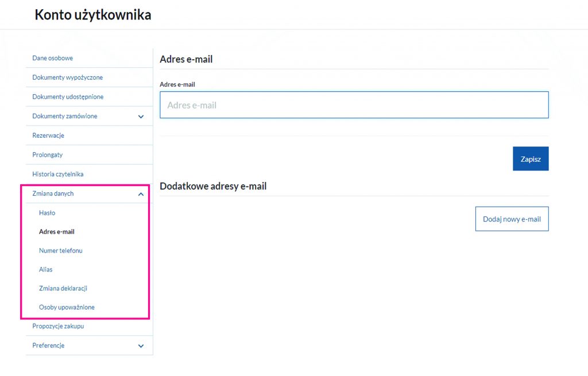This screenshot has height=376, width=588.
Task: Open the Alias submenu item
Action: pos(46,269)
